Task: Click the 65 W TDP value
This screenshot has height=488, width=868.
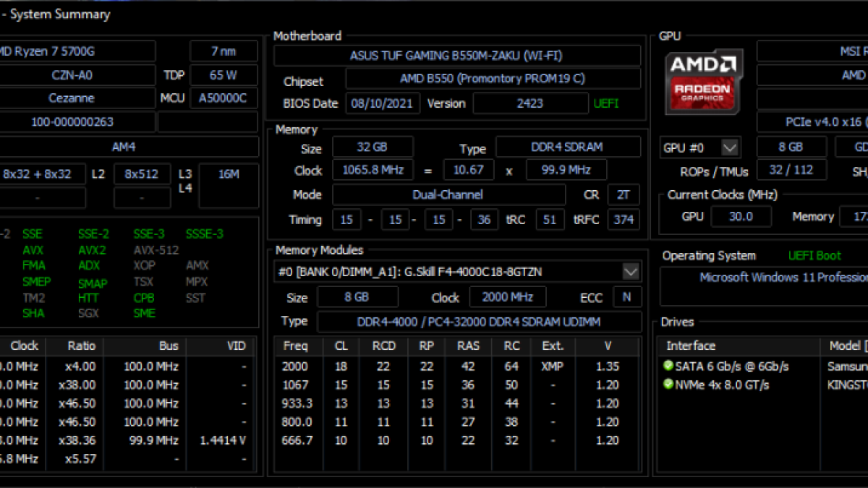Action: 224,75
